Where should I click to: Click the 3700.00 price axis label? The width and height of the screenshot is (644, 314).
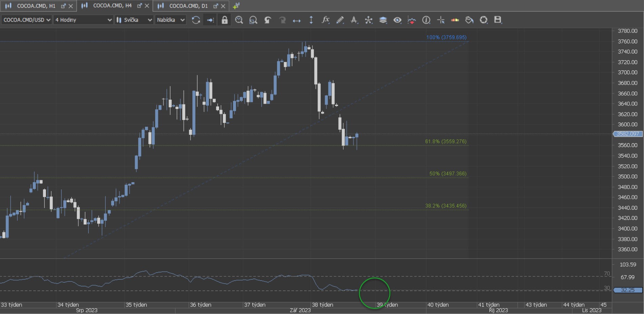pyautogui.click(x=627, y=72)
